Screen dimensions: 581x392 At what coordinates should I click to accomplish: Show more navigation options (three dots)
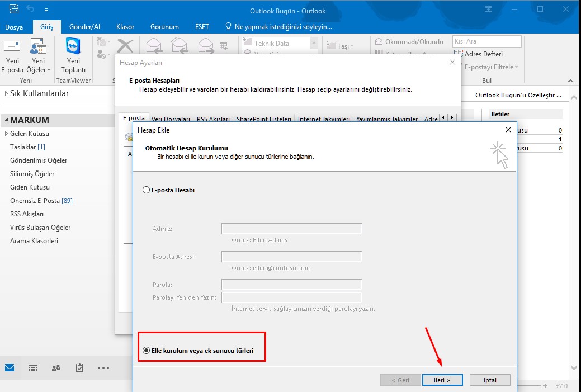[x=103, y=368]
